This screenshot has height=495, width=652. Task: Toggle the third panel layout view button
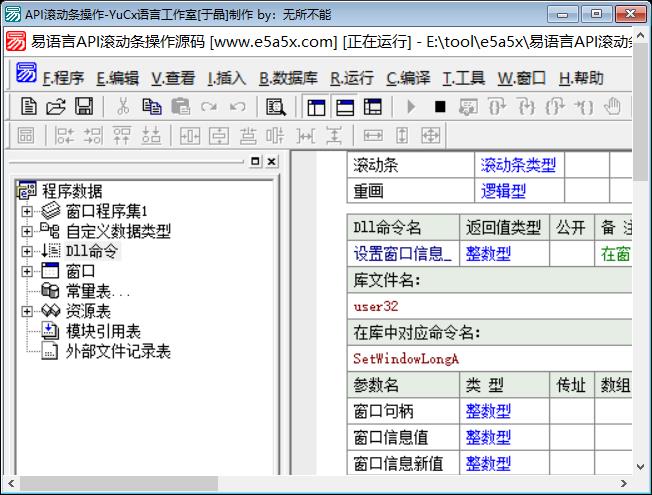click(x=373, y=106)
